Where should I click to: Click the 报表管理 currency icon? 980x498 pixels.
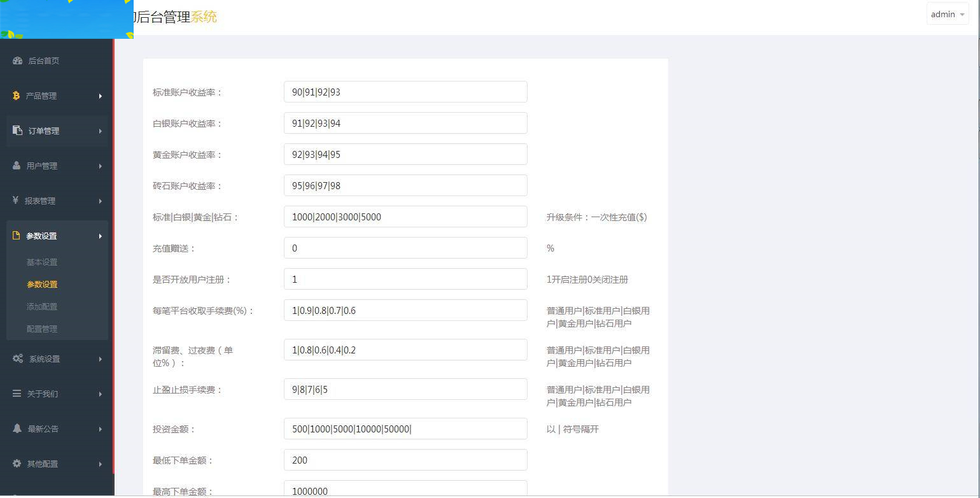coord(15,200)
